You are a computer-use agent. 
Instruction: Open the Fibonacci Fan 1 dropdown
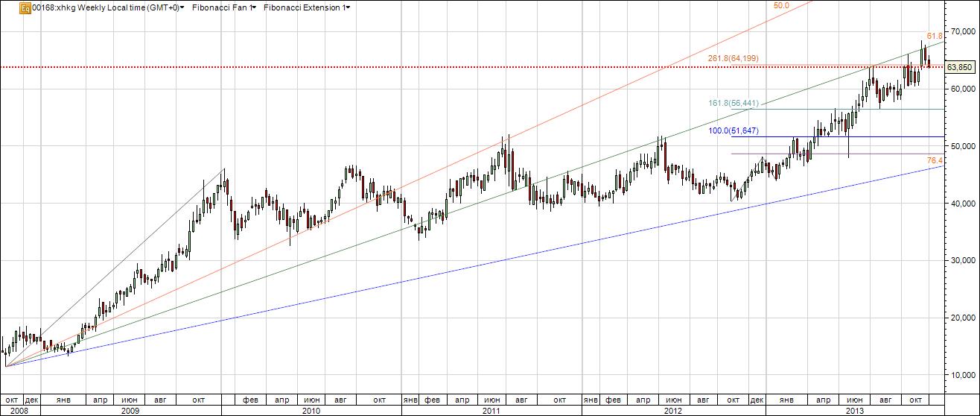click(224, 7)
